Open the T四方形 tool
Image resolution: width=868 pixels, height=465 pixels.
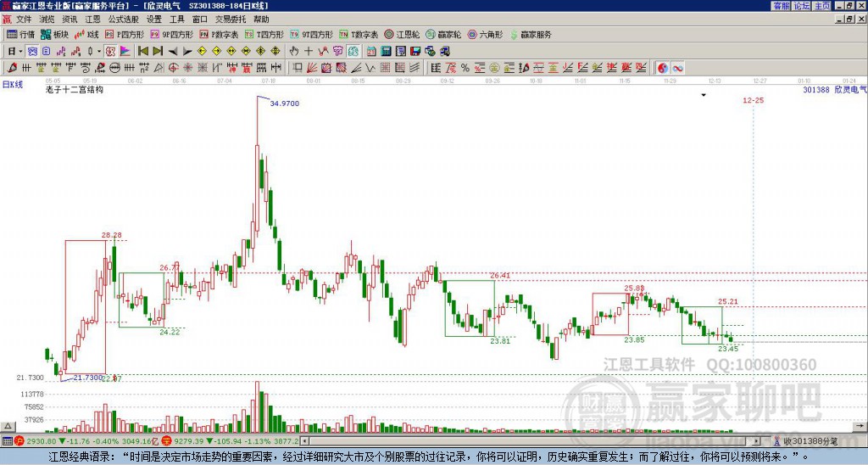(264, 34)
